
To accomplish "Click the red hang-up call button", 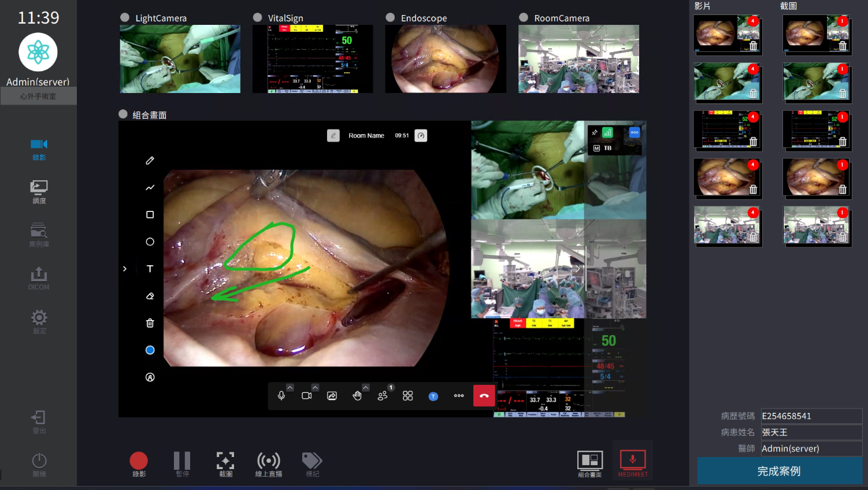I will 484,396.
